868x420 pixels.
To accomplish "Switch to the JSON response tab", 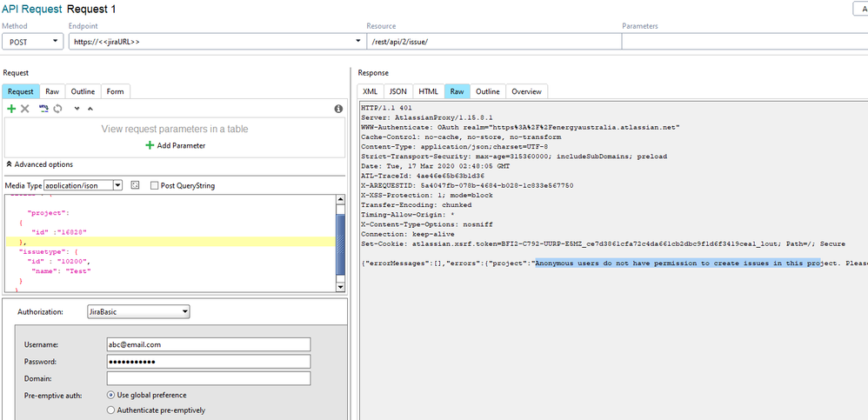I will 397,91.
